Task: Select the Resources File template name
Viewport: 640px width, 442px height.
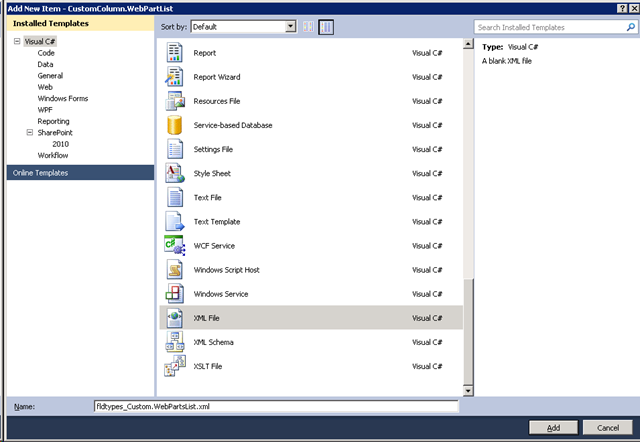Action: click(217, 101)
